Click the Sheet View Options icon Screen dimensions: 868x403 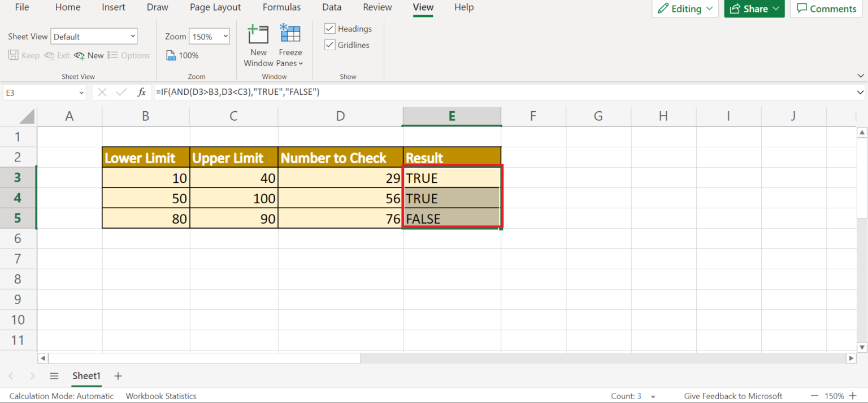click(129, 55)
